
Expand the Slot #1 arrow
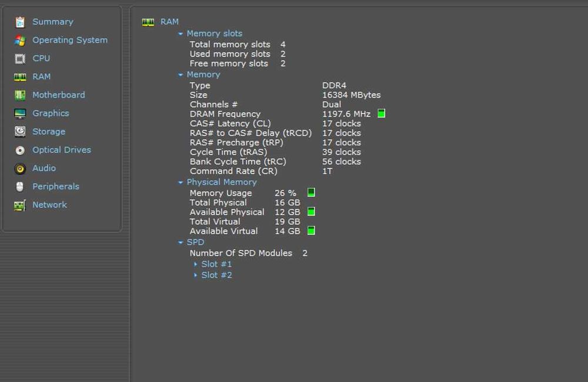pyautogui.click(x=195, y=264)
